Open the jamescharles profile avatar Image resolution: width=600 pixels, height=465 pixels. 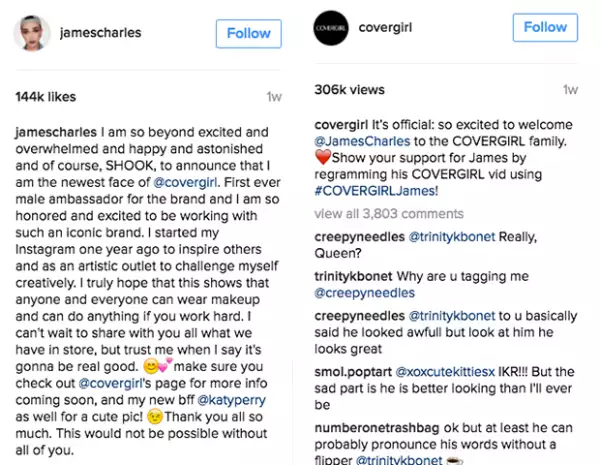(x=33, y=33)
